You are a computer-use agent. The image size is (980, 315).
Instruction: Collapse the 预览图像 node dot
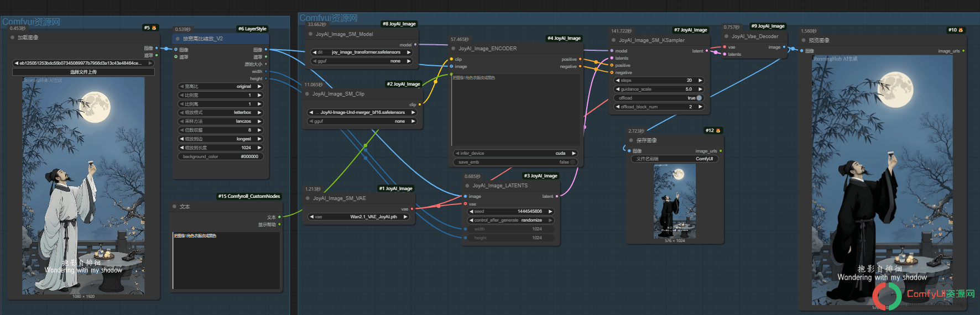tap(804, 40)
